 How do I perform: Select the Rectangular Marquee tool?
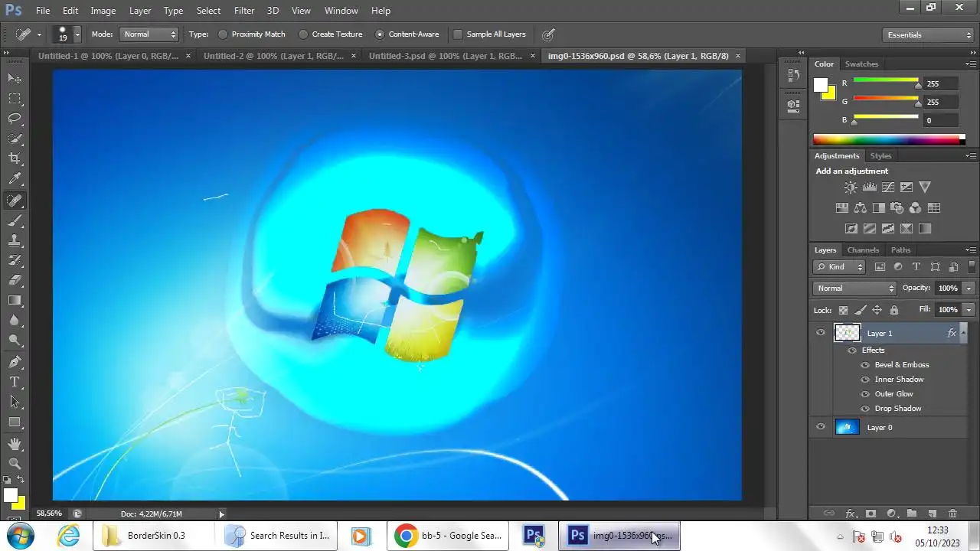click(x=15, y=99)
